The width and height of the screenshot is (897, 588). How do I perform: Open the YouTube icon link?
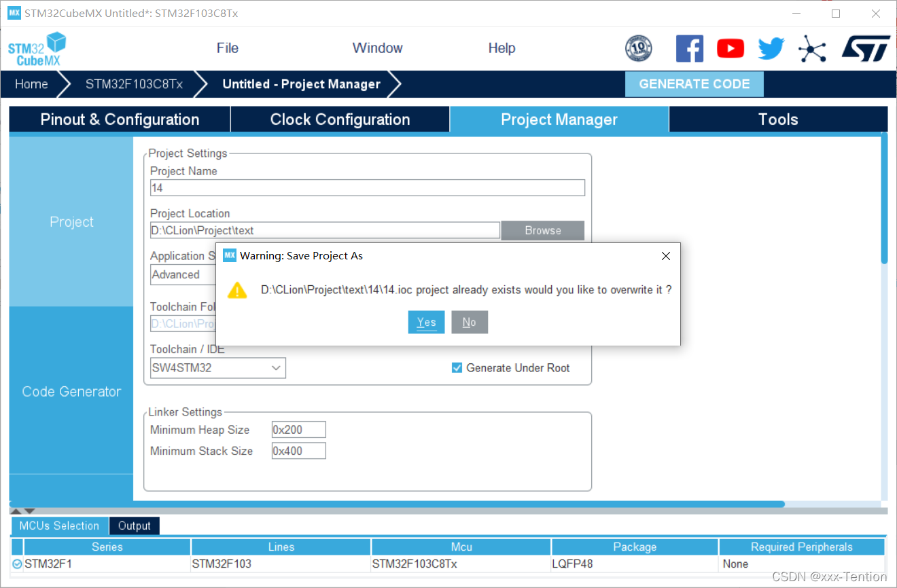(x=731, y=49)
